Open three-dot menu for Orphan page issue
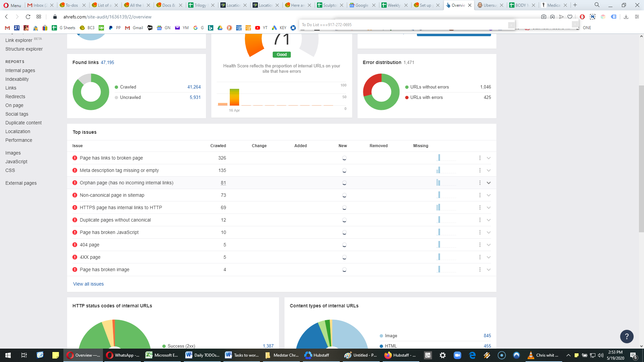The width and height of the screenshot is (644, 362). pyautogui.click(x=480, y=183)
